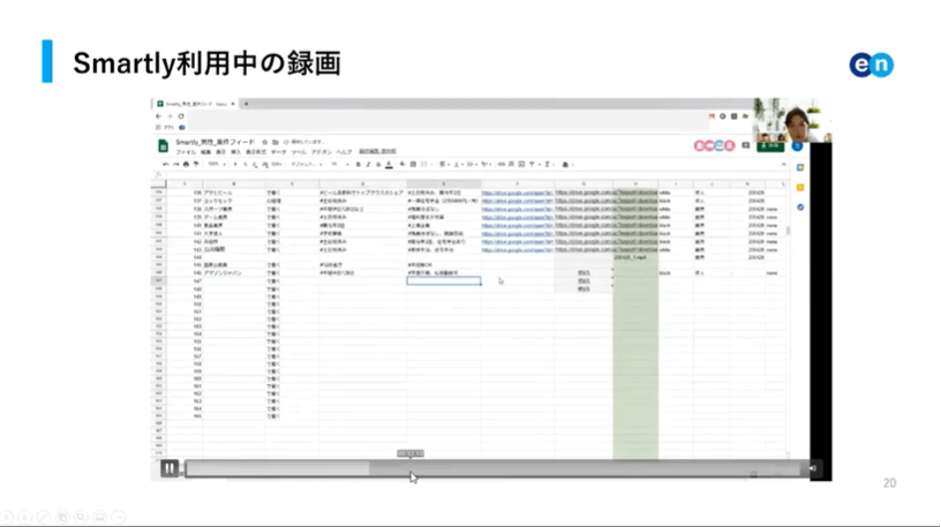The image size is (941, 527).
Task: Open the font size dropdown
Action: tap(339, 164)
